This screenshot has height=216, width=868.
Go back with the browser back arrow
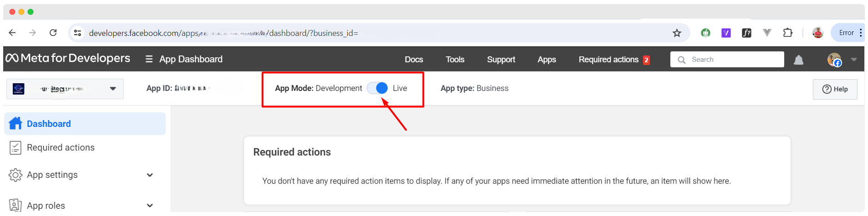[12, 33]
